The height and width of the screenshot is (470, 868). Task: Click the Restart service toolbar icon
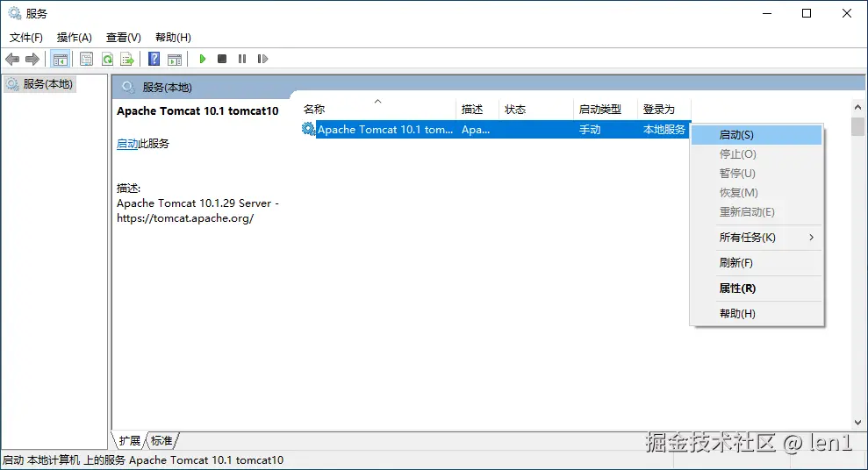click(x=262, y=59)
